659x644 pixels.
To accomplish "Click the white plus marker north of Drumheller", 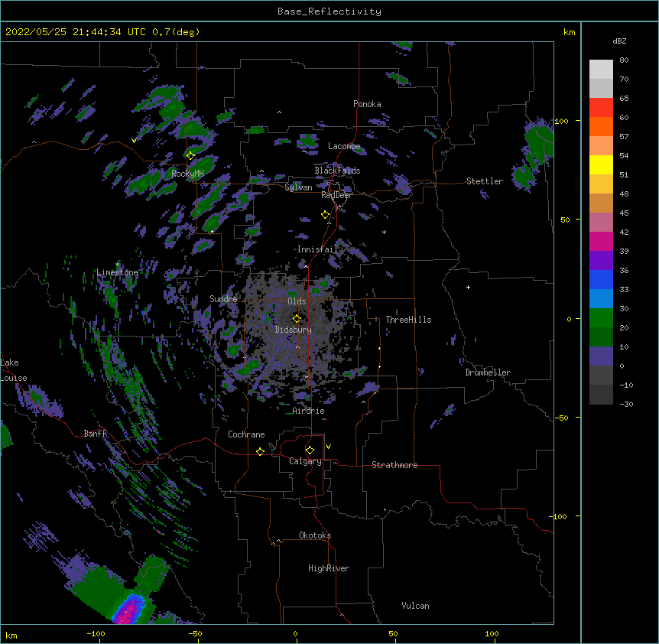I will tap(468, 287).
